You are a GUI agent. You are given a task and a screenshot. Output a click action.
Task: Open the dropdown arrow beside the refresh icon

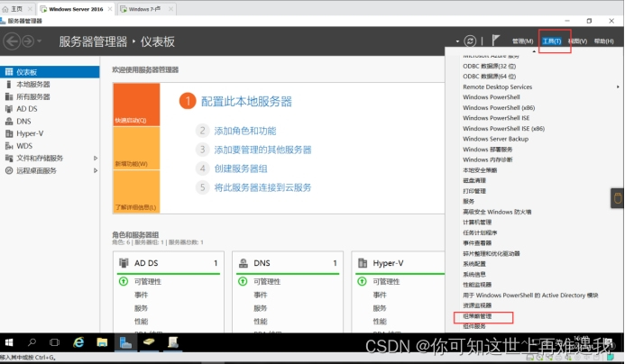457,41
